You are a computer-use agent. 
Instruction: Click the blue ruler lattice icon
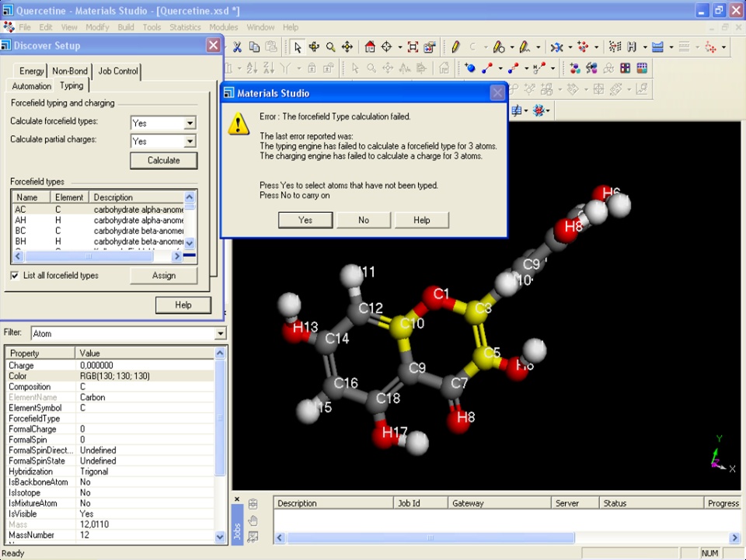pos(657,47)
